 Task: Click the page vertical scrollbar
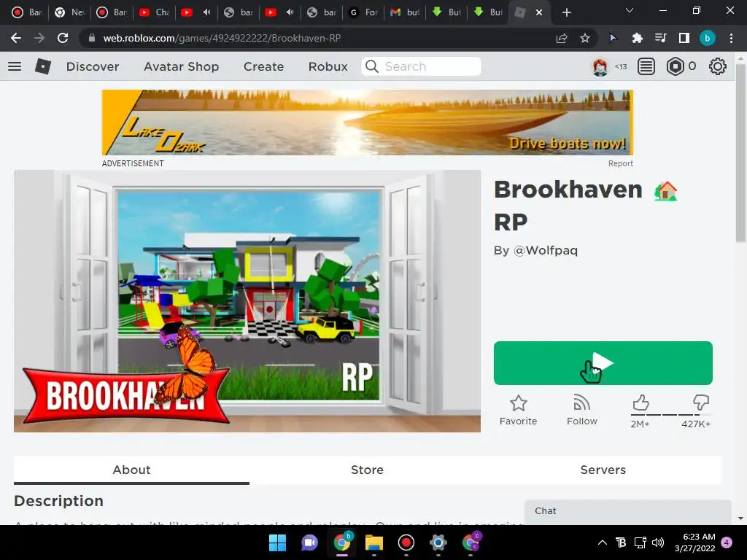740,152
